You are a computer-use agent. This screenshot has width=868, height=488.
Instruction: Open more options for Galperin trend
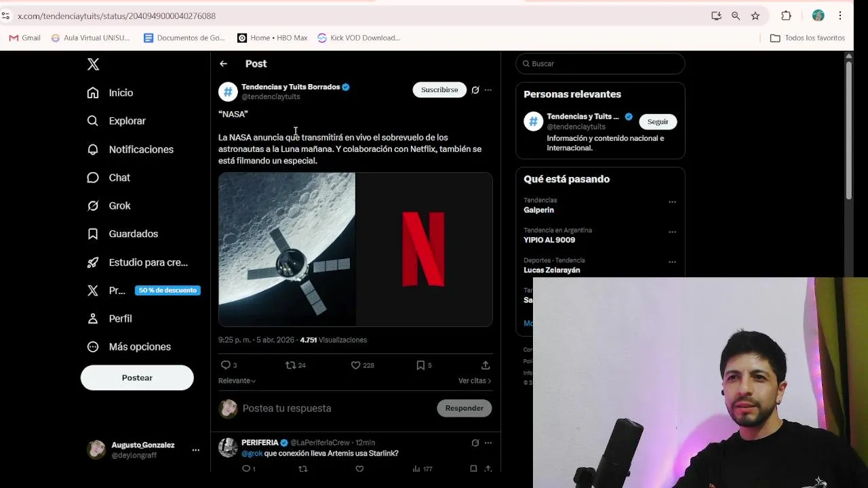click(x=672, y=202)
